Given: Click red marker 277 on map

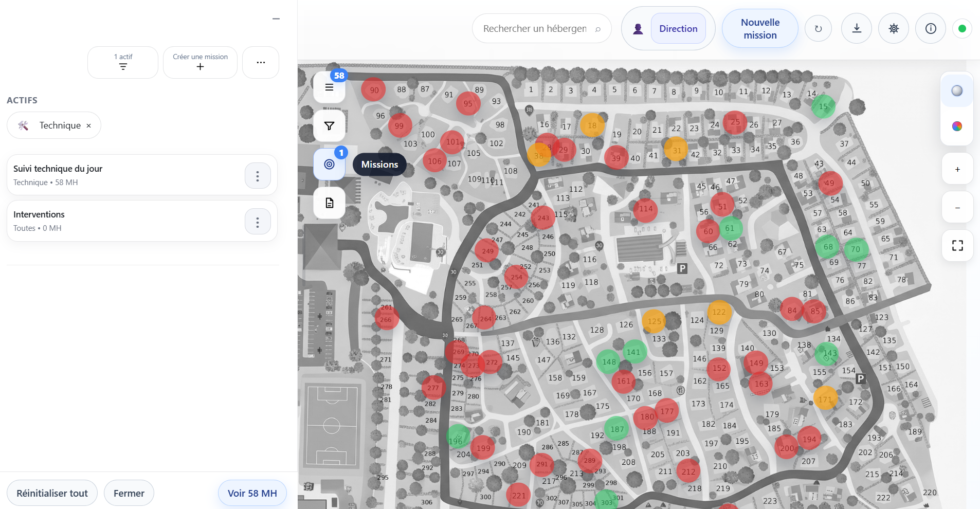Looking at the screenshot, I should coord(433,388).
